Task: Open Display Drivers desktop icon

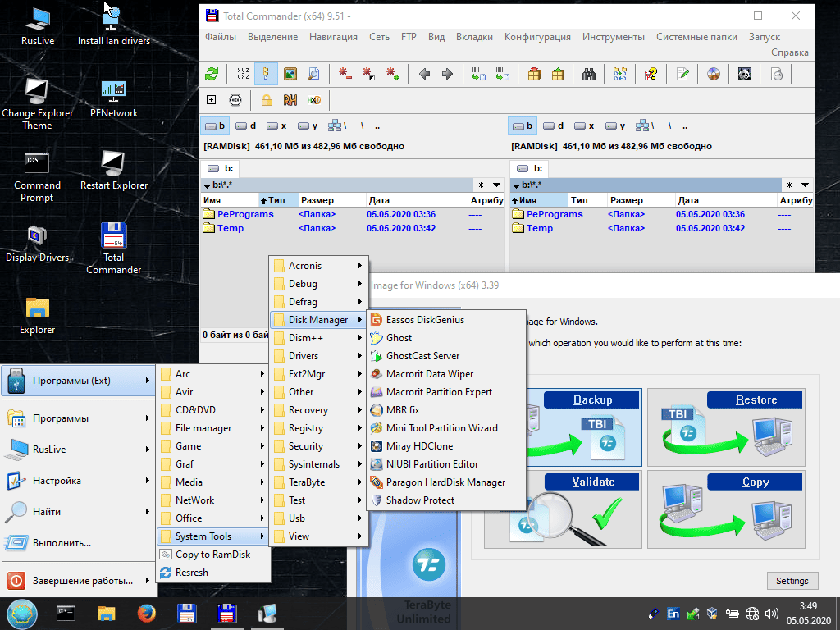Action: (x=37, y=244)
